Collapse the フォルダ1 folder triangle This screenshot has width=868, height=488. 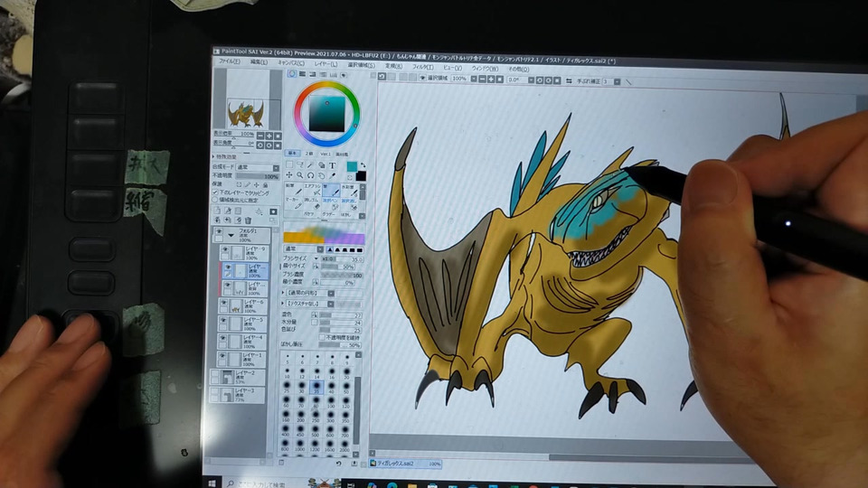[231, 235]
